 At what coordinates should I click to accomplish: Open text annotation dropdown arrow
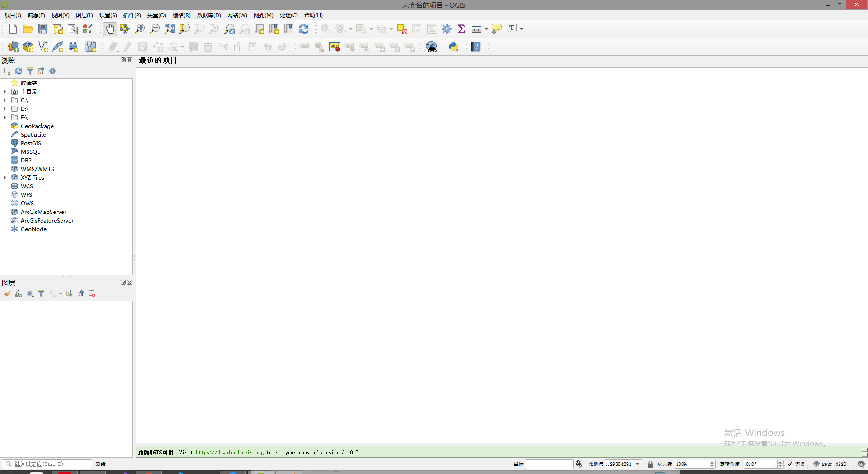[522, 29]
